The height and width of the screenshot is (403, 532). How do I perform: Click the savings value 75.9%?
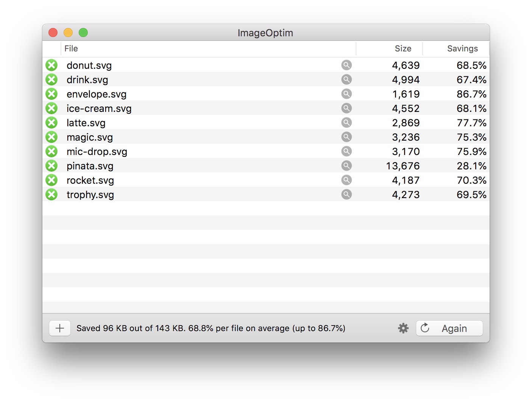(471, 152)
